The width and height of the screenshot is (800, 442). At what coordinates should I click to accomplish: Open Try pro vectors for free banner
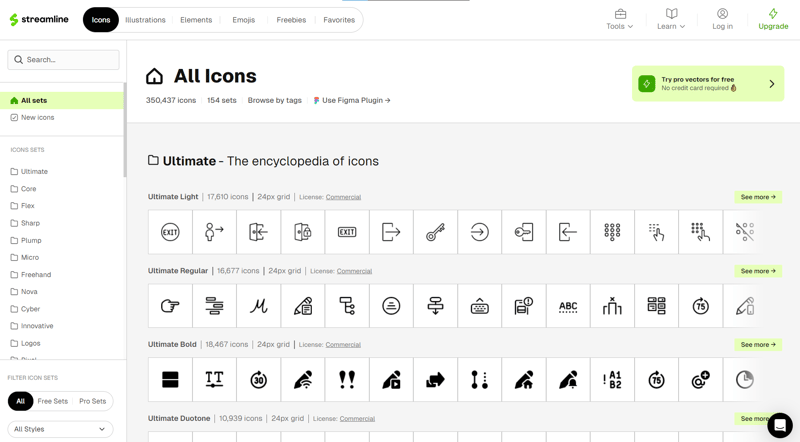pyautogui.click(x=708, y=84)
